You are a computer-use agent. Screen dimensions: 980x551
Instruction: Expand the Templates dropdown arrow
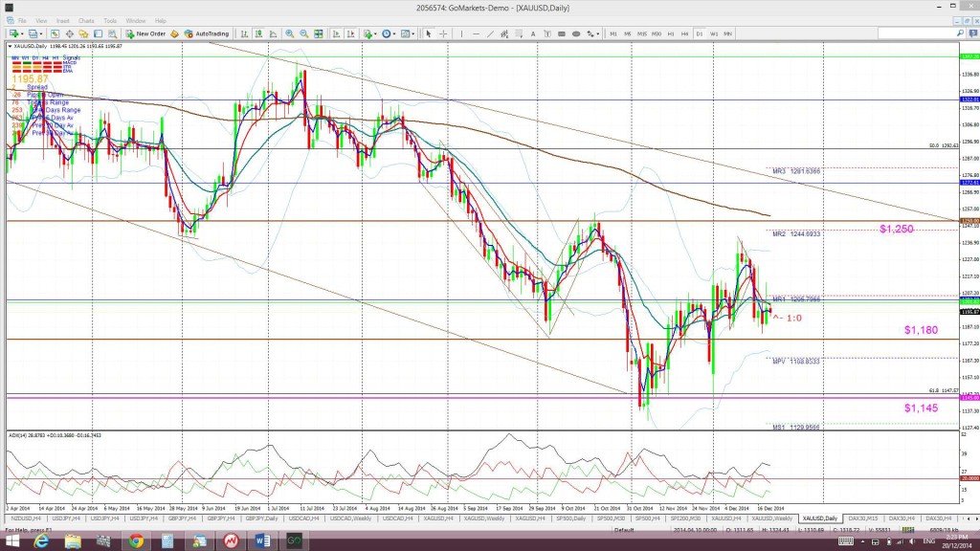[413, 33]
